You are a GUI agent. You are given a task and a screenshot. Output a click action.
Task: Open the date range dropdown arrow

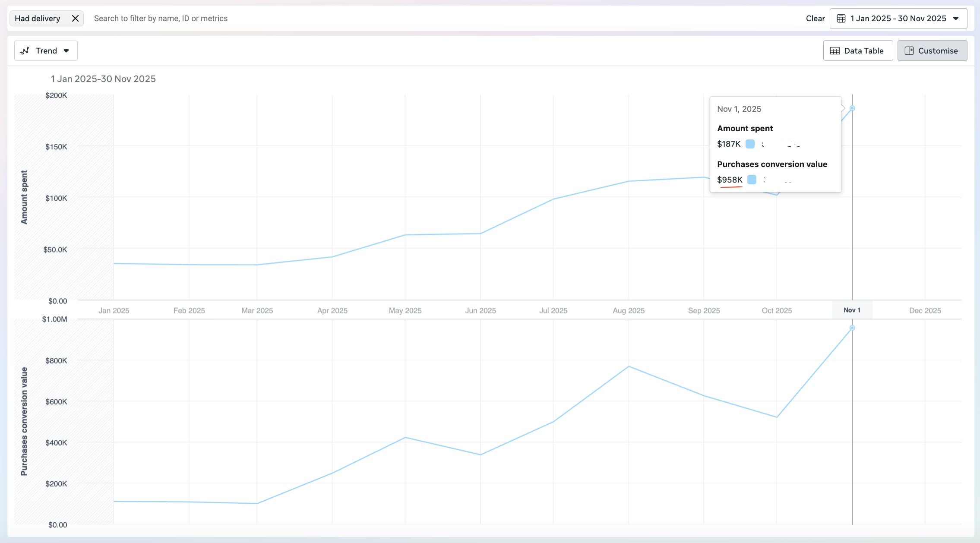tap(956, 18)
